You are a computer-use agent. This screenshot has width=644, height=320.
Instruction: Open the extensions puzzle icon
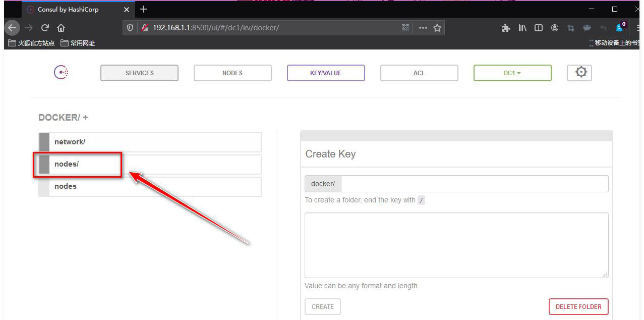click(506, 28)
